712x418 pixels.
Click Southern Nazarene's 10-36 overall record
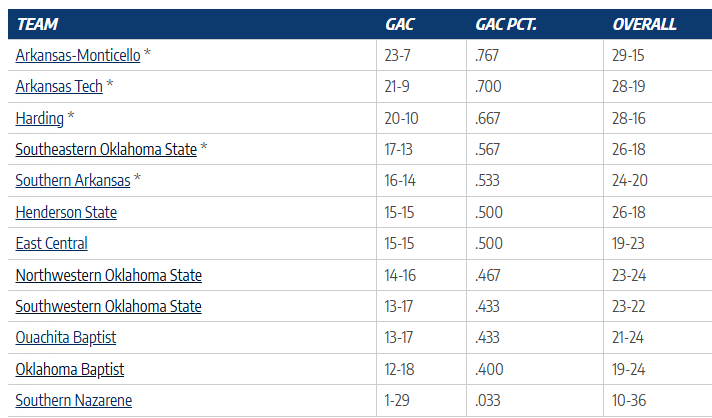pos(629,401)
